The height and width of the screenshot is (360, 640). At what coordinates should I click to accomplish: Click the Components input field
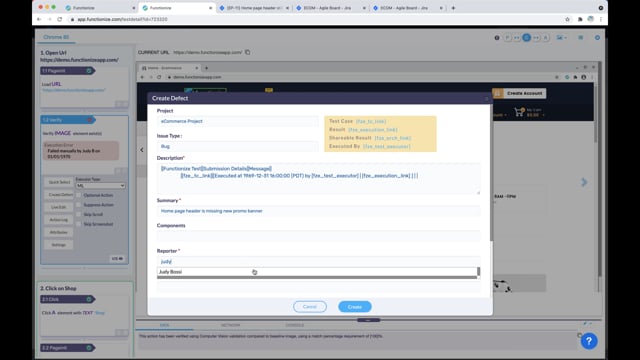318,236
